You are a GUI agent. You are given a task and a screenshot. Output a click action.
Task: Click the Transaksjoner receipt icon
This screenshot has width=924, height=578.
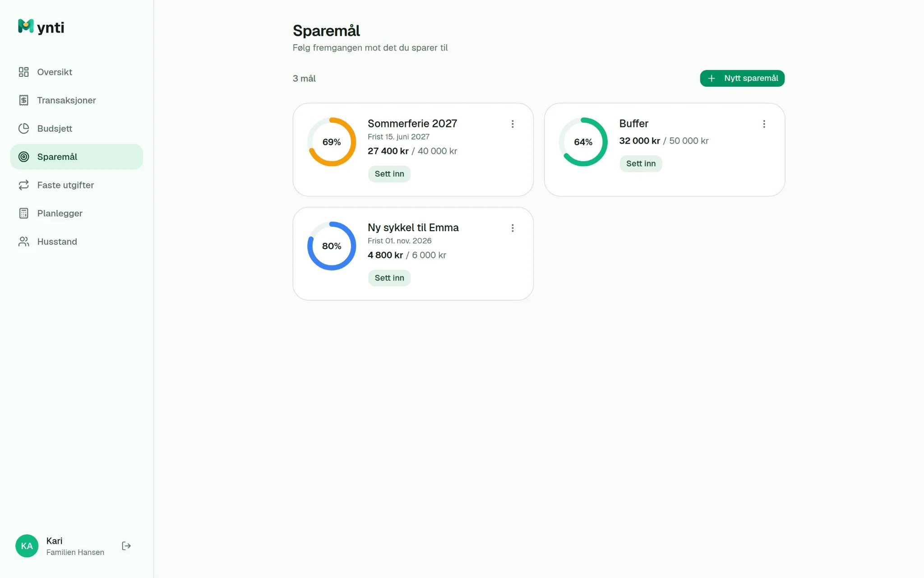pyautogui.click(x=24, y=100)
